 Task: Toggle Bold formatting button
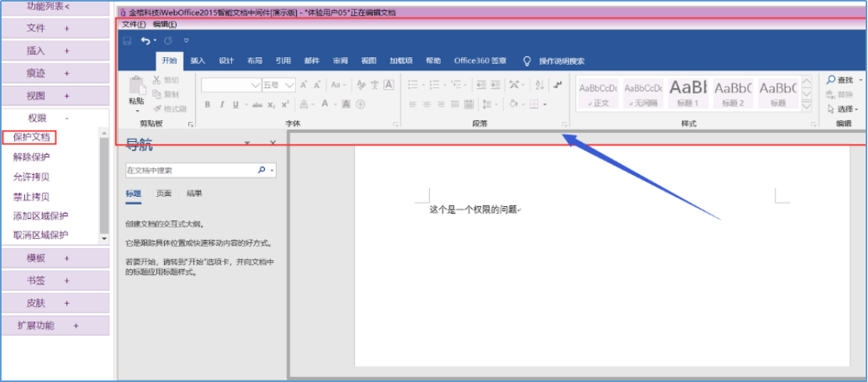207,105
